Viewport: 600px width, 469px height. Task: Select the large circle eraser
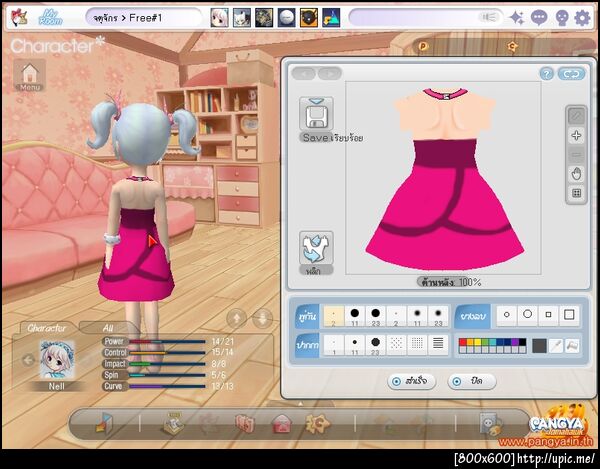click(x=527, y=315)
